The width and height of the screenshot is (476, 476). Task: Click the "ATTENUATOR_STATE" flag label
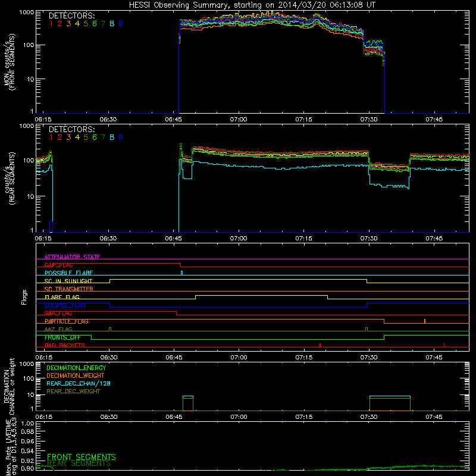click(x=72, y=257)
